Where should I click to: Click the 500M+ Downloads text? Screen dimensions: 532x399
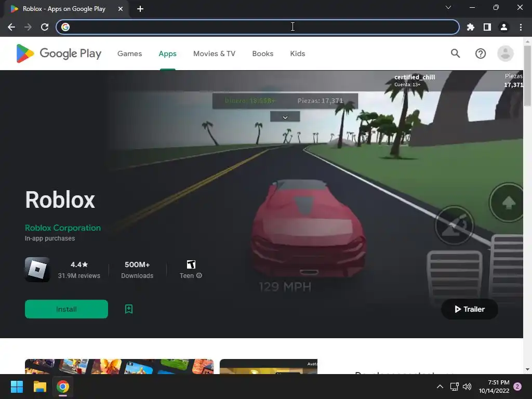click(137, 270)
